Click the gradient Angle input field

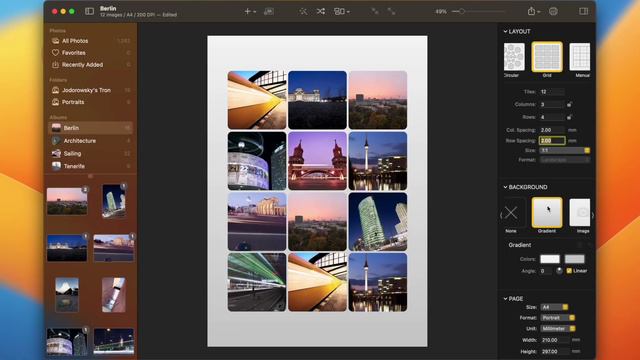546,271
